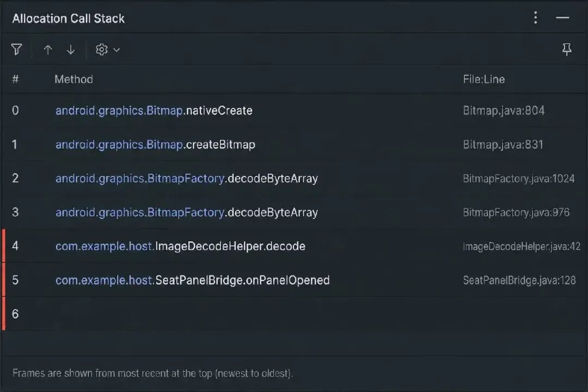This screenshot has width=588, height=392.
Task: Click the filter funnel icon
Action: 16,50
